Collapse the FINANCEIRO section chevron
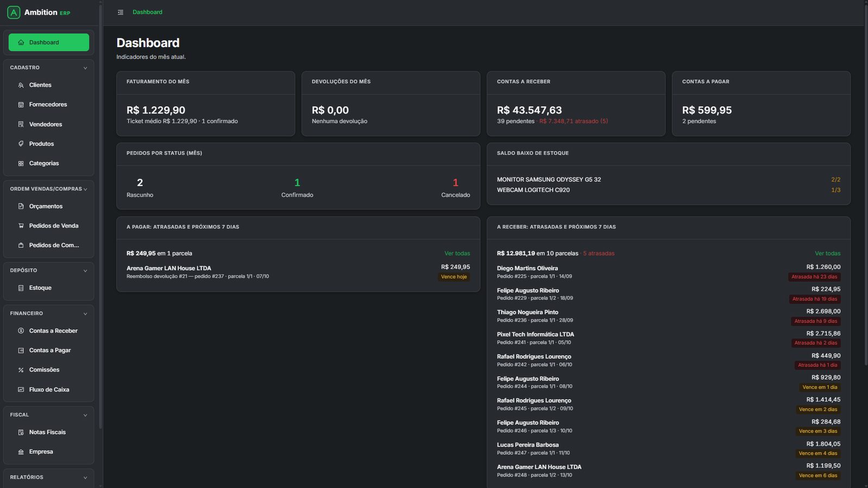Screen dimensions: 868x488 click(x=85, y=313)
